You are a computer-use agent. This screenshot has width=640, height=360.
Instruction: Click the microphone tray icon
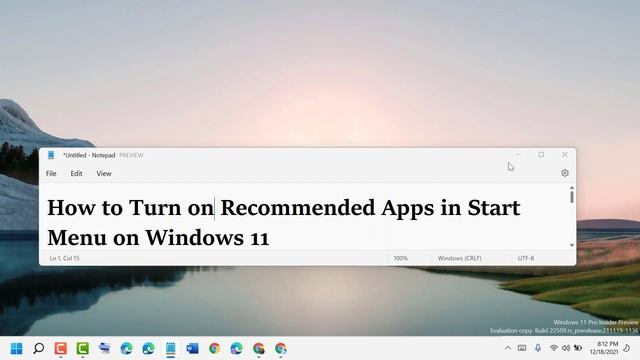point(538,348)
